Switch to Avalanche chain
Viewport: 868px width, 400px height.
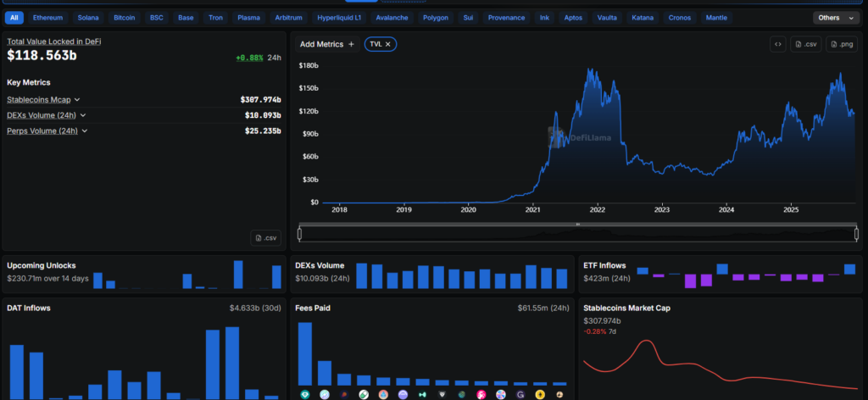pyautogui.click(x=392, y=18)
